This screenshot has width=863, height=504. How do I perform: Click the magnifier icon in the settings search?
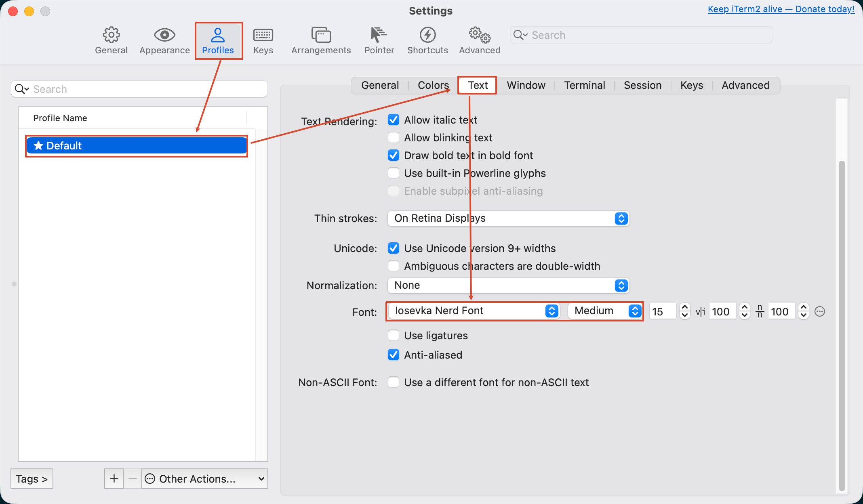pyautogui.click(x=520, y=35)
